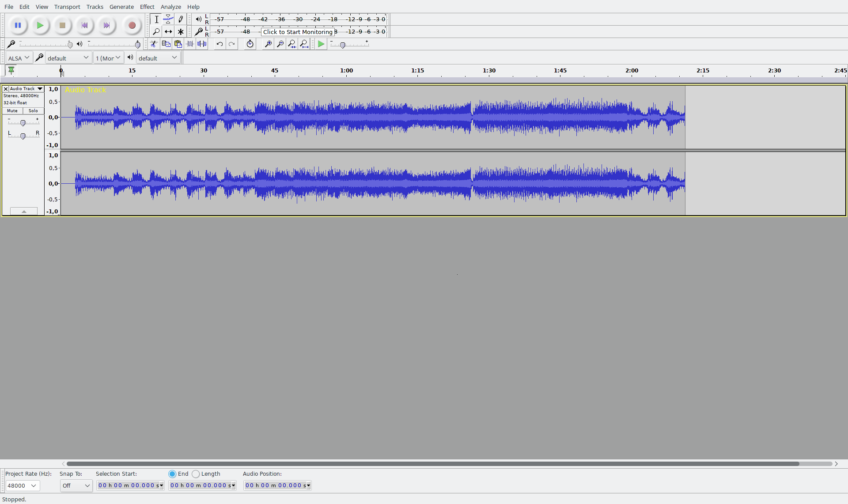The width and height of the screenshot is (848, 504).
Task: Select the Multi-Tool asterisk icon
Action: (180, 31)
